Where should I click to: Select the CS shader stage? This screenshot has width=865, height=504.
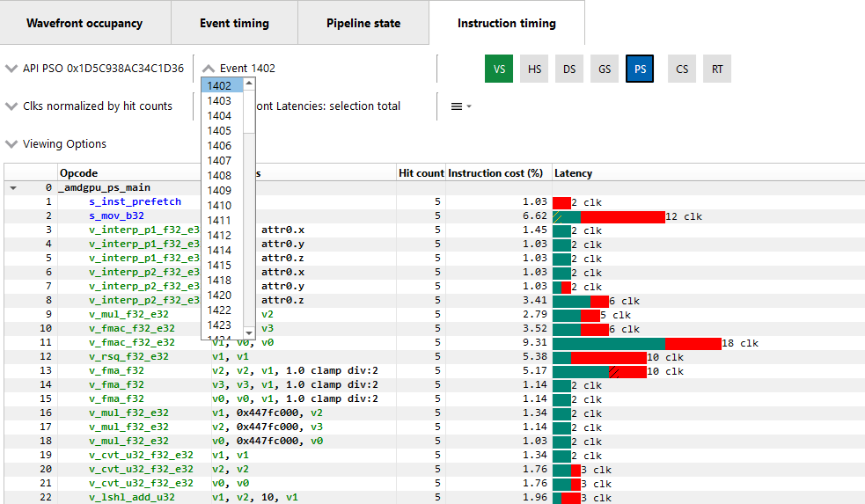coord(682,69)
